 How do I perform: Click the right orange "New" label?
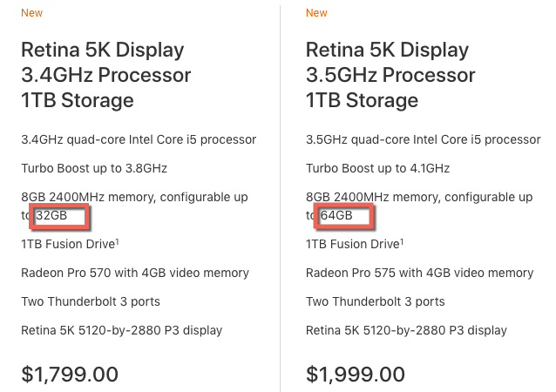(x=316, y=13)
